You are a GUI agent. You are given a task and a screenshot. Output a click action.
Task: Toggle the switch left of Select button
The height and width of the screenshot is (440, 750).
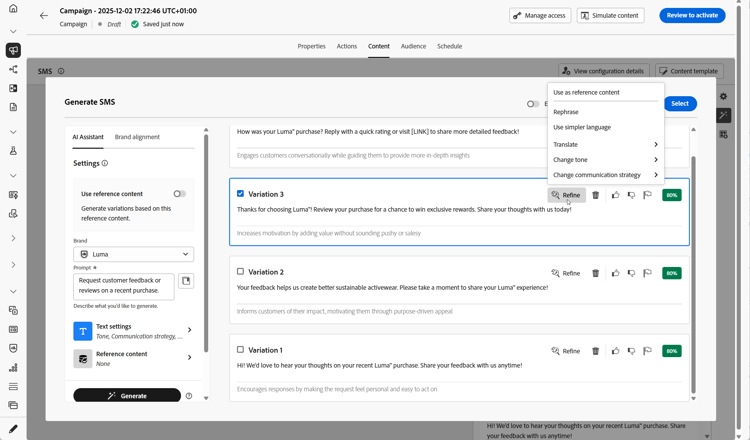[x=533, y=104]
